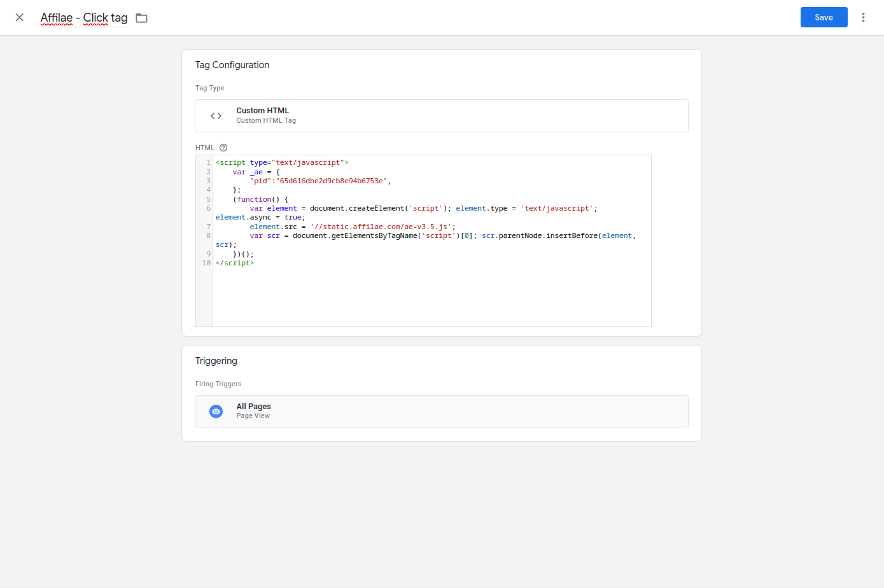This screenshot has height=588, width=884.
Task: Click the 'Custom HTML Tag' subtitle text
Action: 266,121
